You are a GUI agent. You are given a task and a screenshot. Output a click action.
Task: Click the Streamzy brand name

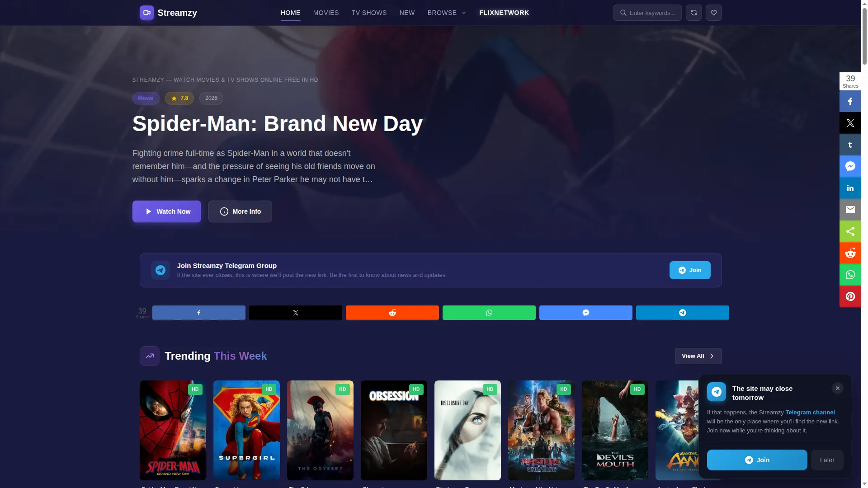tap(177, 13)
